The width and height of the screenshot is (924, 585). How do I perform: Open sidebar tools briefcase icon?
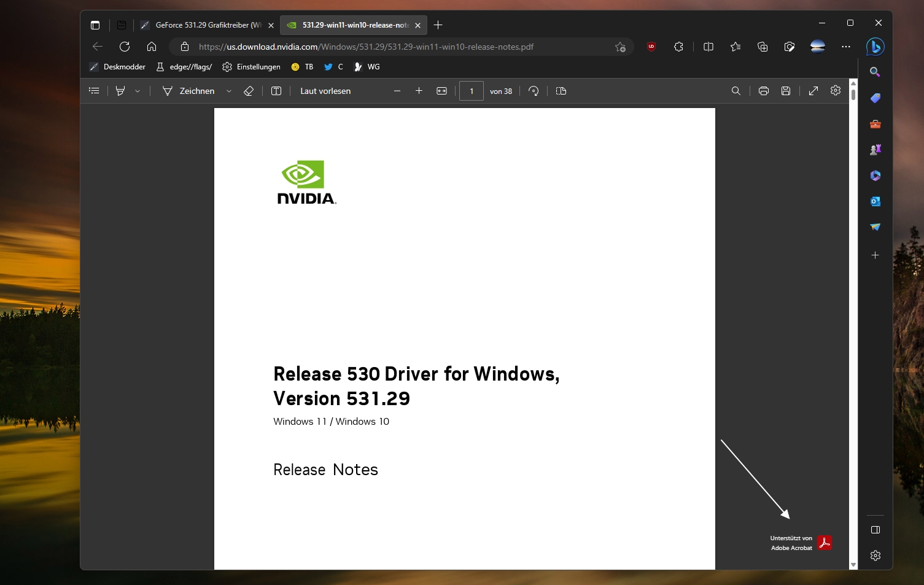(875, 124)
